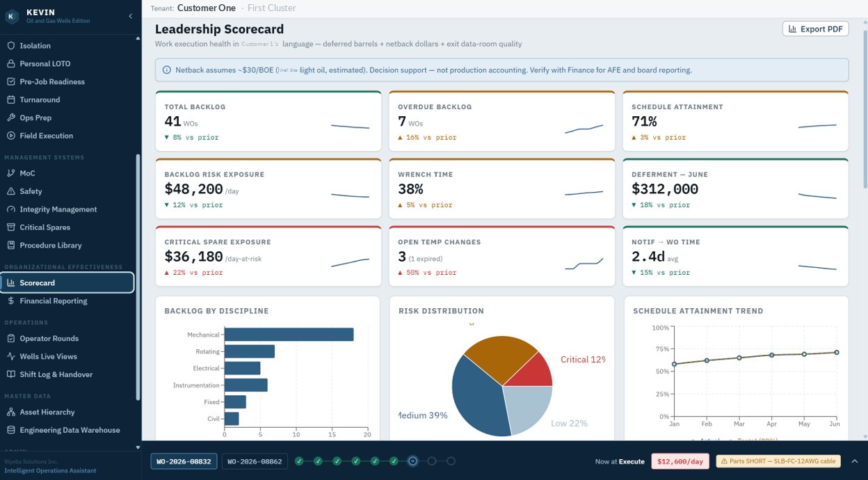Viewport: 868px width, 480px height.
Task: Click the info icon in netback notice
Action: [x=166, y=70]
